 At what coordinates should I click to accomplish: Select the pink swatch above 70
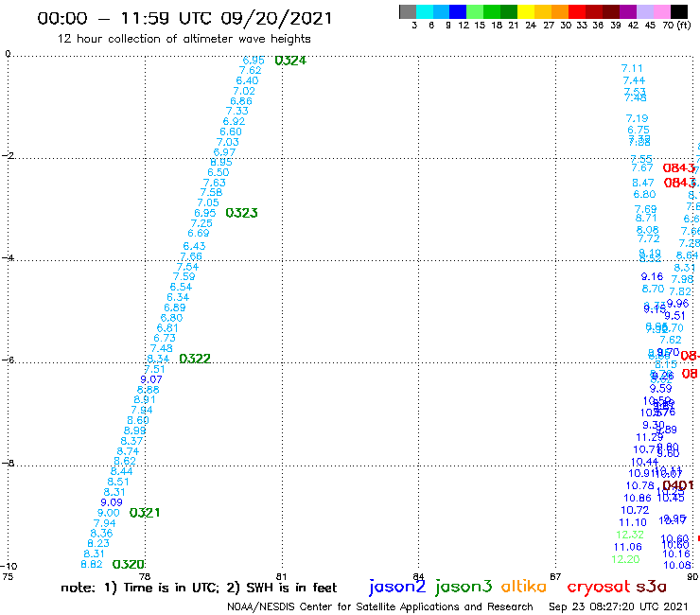click(x=661, y=12)
